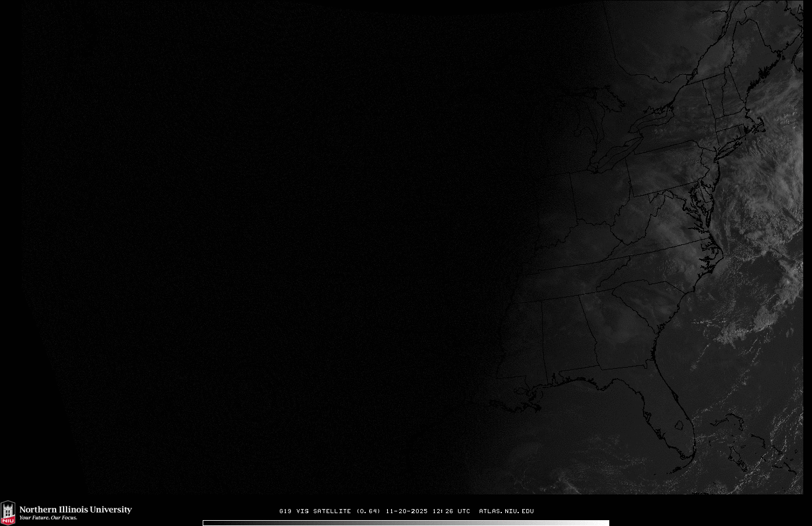The image size is (812, 526).
Task: Click the "Your Future. Our Focus." tagline
Action: pos(48,518)
